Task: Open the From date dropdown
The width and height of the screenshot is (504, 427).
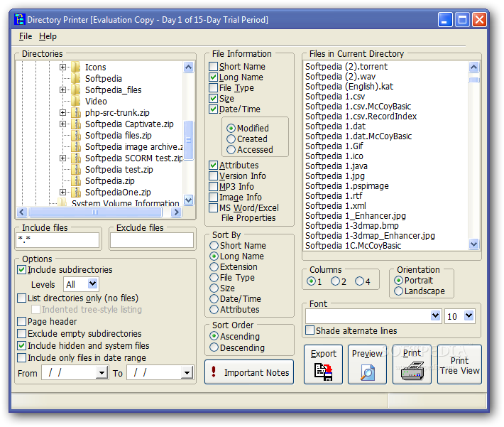Action: pos(102,372)
